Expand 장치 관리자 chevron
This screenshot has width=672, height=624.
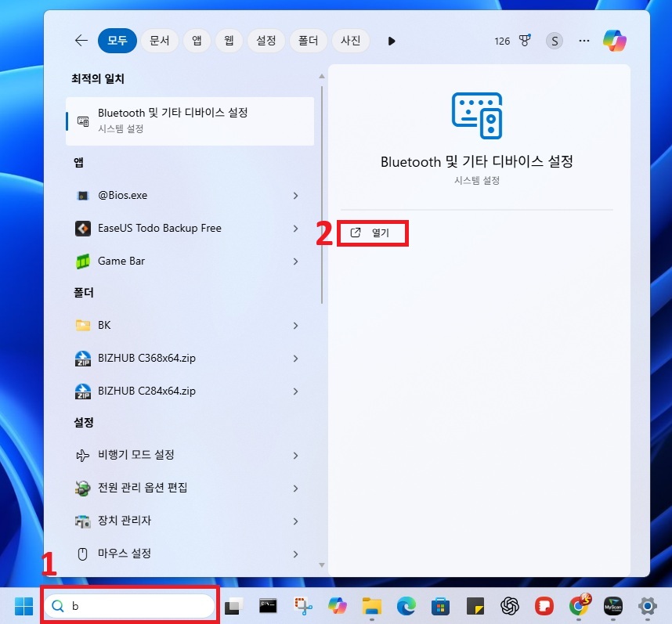tap(295, 521)
